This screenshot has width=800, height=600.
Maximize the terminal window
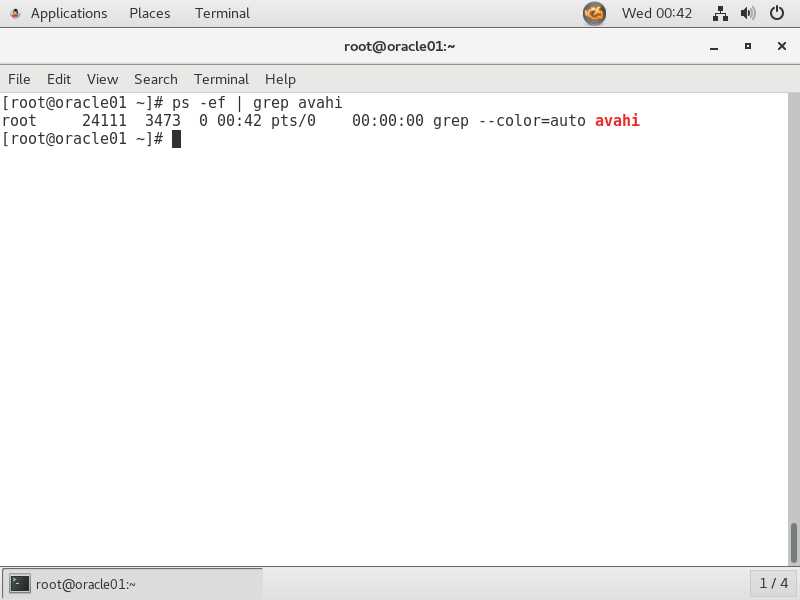747,46
